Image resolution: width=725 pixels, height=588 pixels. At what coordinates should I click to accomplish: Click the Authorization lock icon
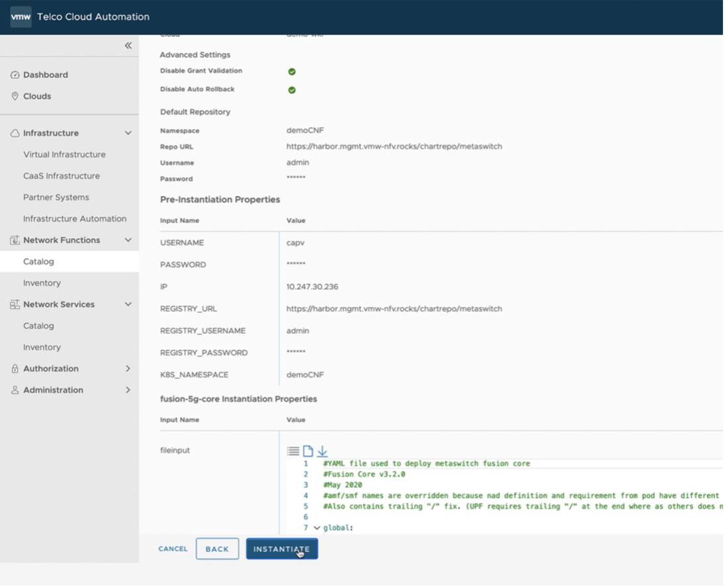pos(15,368)
